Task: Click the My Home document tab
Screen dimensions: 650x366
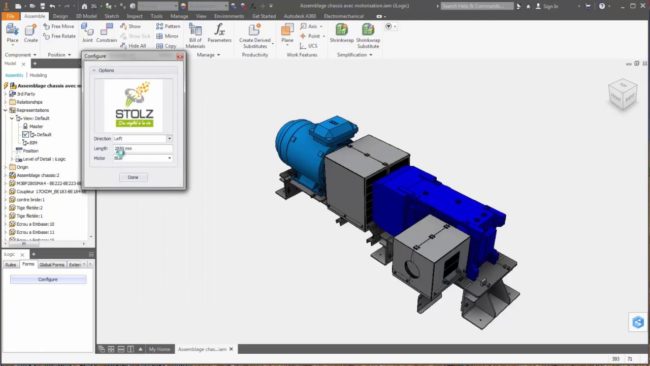Action: tap(160, 349)
